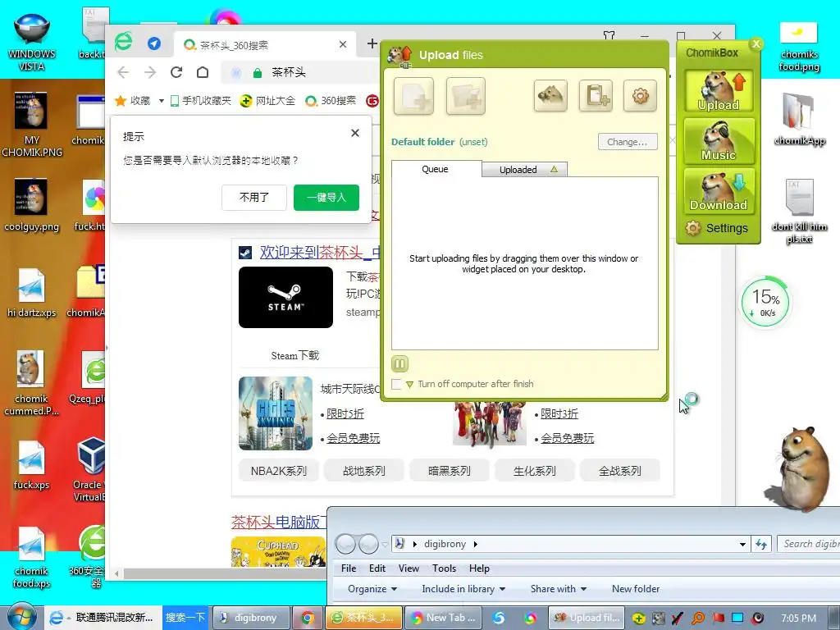
Task: Close the ChomikBox widget
Action: pos(756,44)
